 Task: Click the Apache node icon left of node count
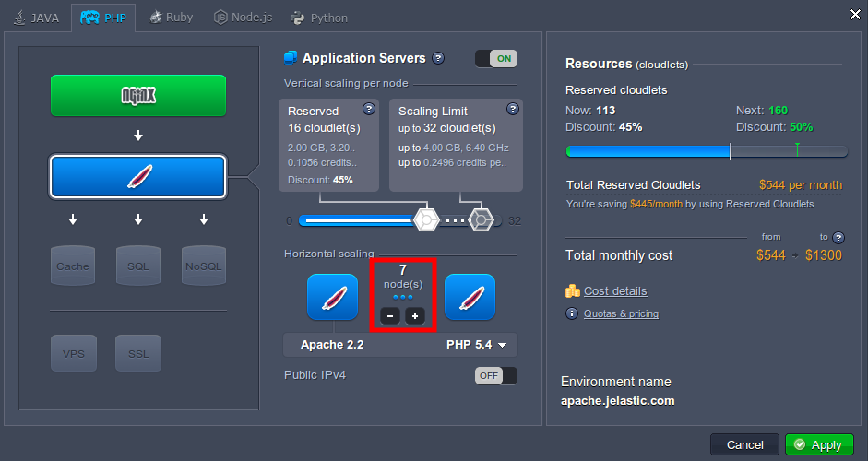[333, 297]
